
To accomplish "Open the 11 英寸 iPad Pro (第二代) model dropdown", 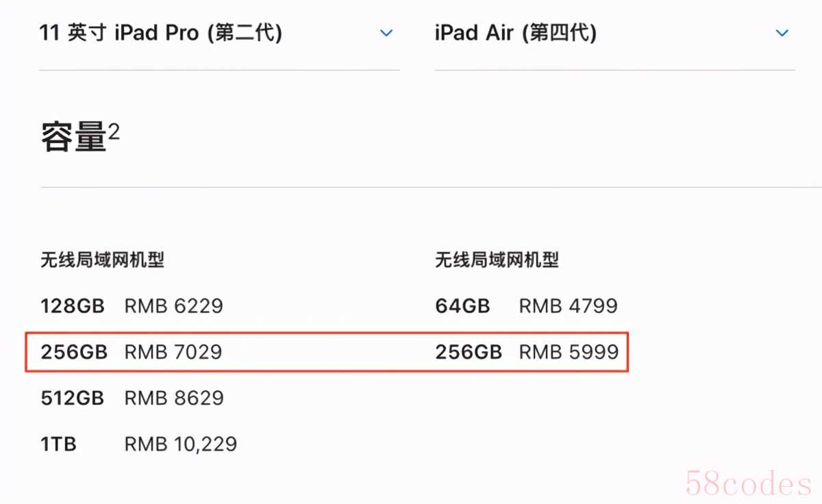I will click(x=161, y=33).
